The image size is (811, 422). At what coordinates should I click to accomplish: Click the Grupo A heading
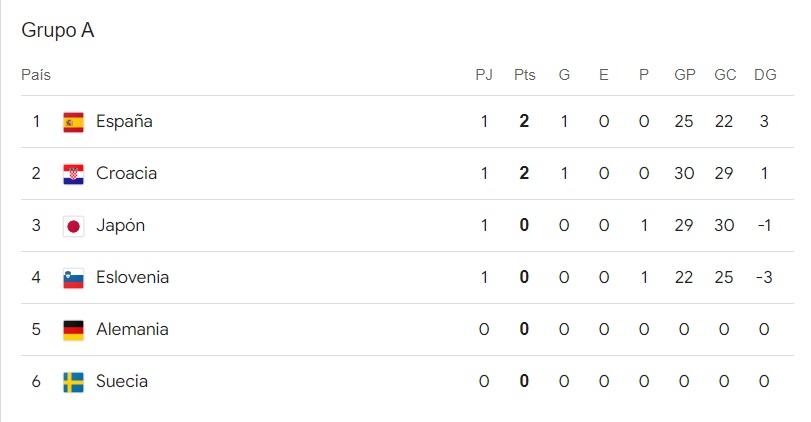tap(58, 31)
